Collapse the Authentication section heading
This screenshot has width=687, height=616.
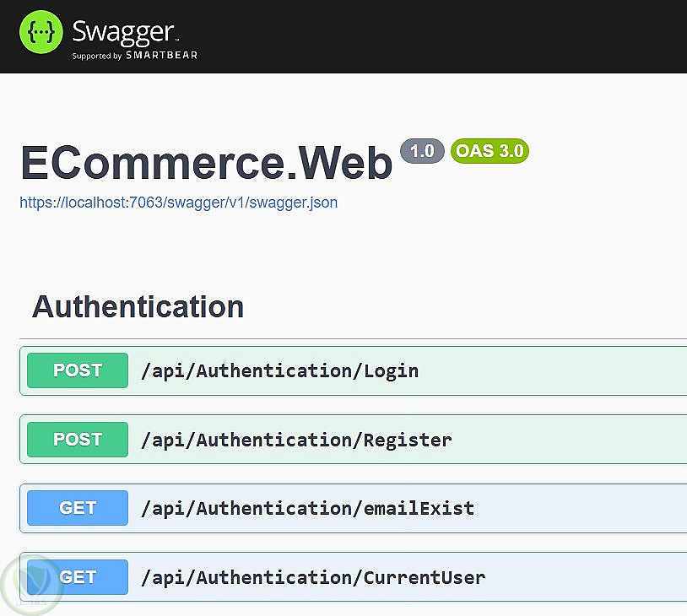click(x=138, y=306)
